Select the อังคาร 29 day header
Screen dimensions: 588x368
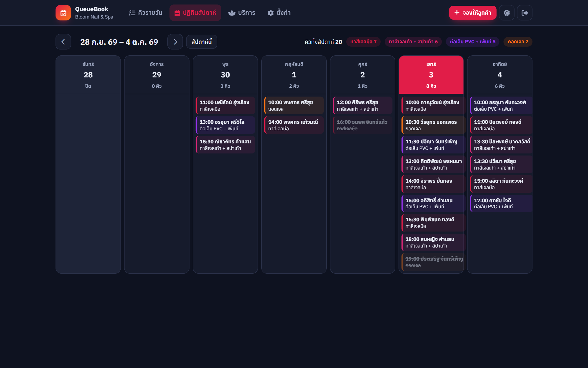pyautogui.click(x=157, y=75)
